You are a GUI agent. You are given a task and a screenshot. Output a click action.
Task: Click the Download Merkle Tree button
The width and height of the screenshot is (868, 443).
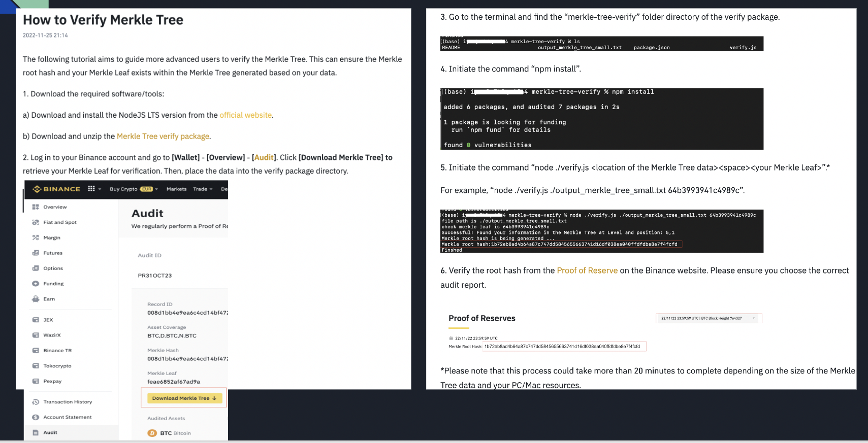(184, 398)
